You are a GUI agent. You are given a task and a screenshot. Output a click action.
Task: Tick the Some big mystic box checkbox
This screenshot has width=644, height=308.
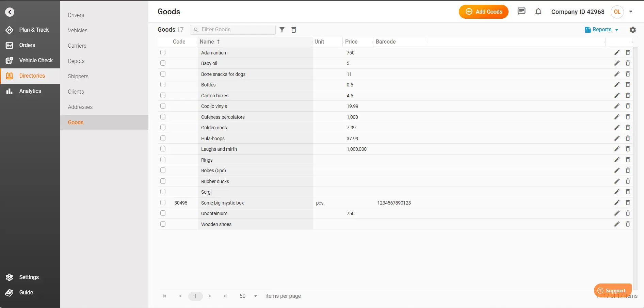[x=163, y=203]
